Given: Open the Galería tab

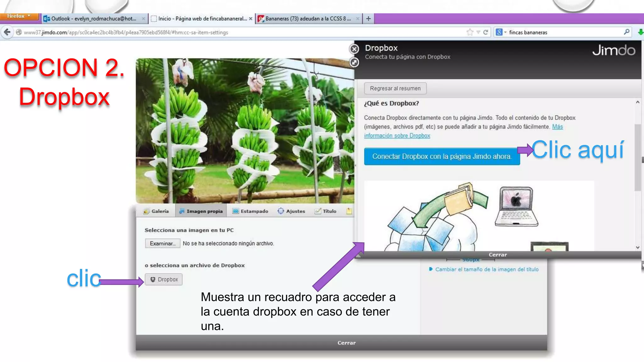Looking at the screenshot, I should (156, 211).
